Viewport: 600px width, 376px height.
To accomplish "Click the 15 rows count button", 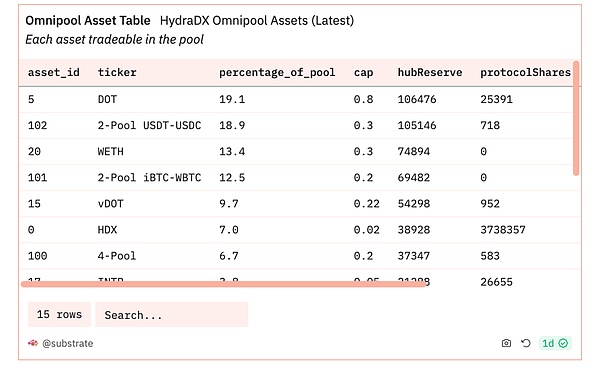I will (x=59, y=314).
